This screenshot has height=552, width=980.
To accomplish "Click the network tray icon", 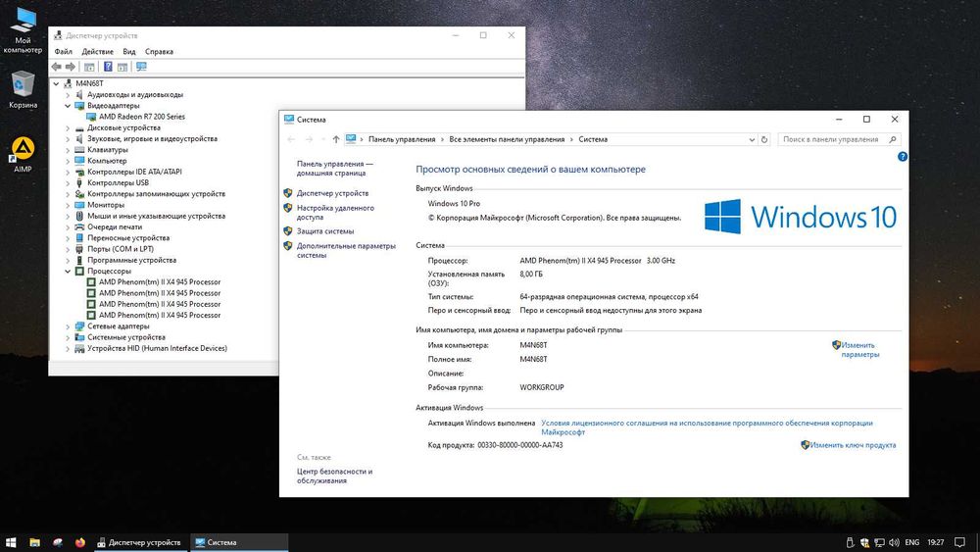I will [x=879, y=542].
